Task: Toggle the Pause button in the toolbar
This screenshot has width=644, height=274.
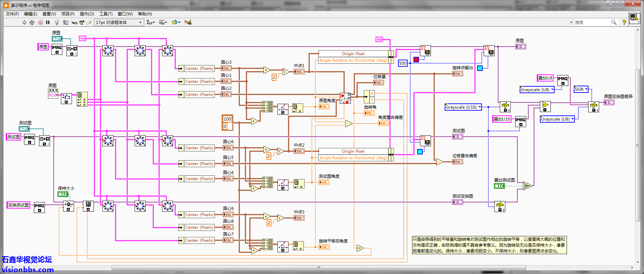Action: 48,23
